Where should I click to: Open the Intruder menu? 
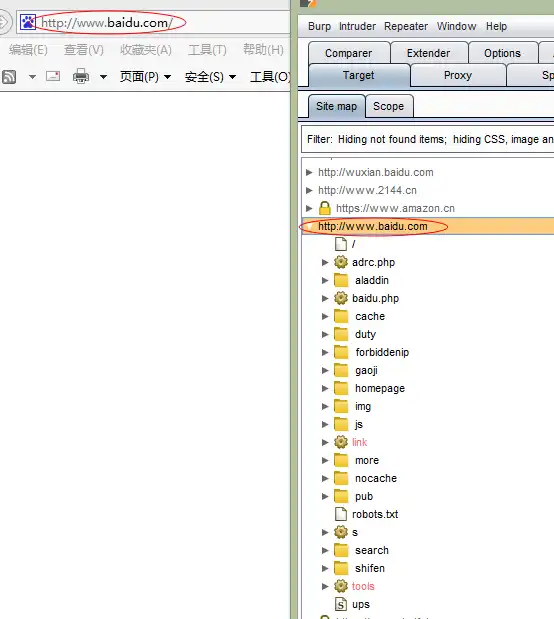tap(357, 26)
